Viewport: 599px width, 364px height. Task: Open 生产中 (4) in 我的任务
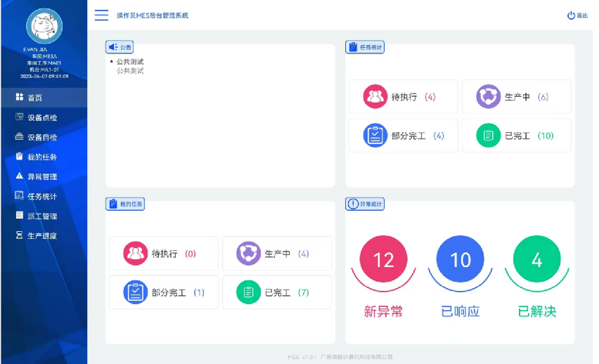pos(277,254)
